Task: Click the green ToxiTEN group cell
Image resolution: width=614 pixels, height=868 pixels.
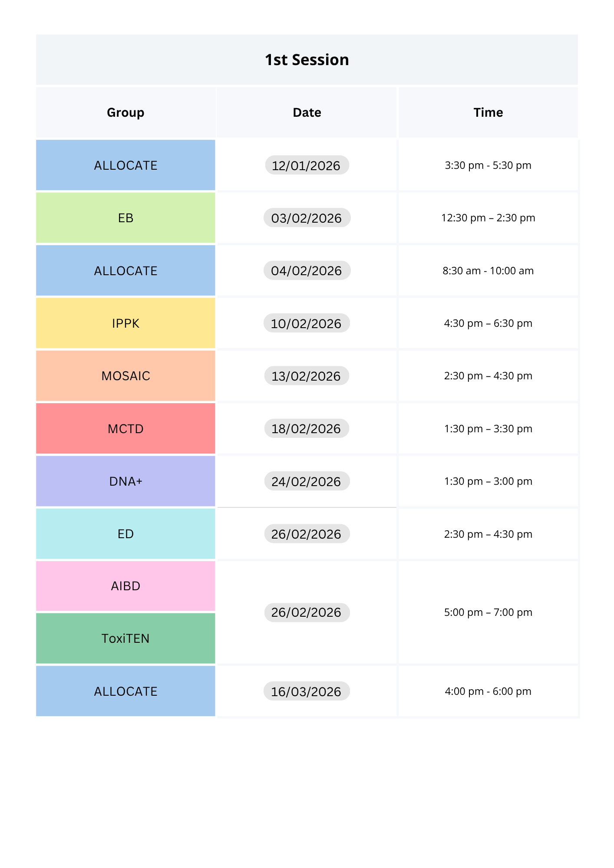Action: click(125, 638)
